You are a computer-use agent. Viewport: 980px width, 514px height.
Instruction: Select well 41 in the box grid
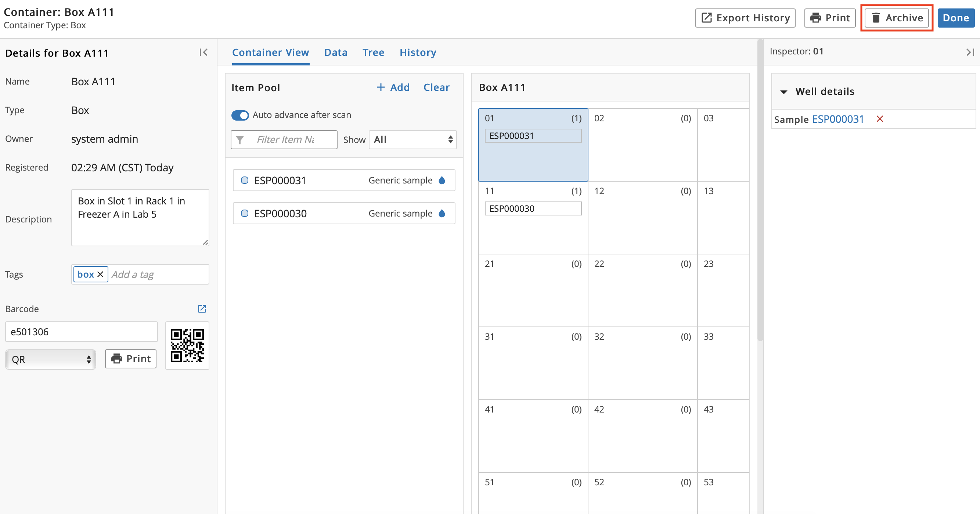533,436
